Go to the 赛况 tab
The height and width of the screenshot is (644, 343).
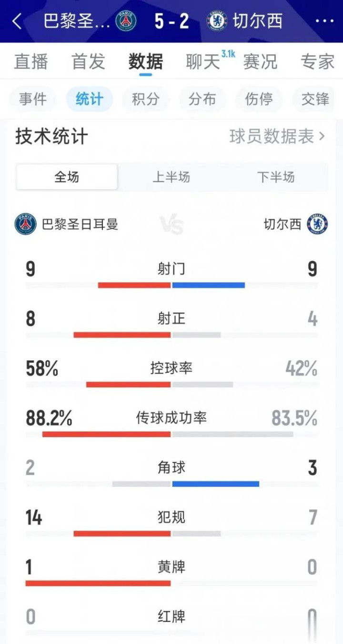(x=260, y=62)
